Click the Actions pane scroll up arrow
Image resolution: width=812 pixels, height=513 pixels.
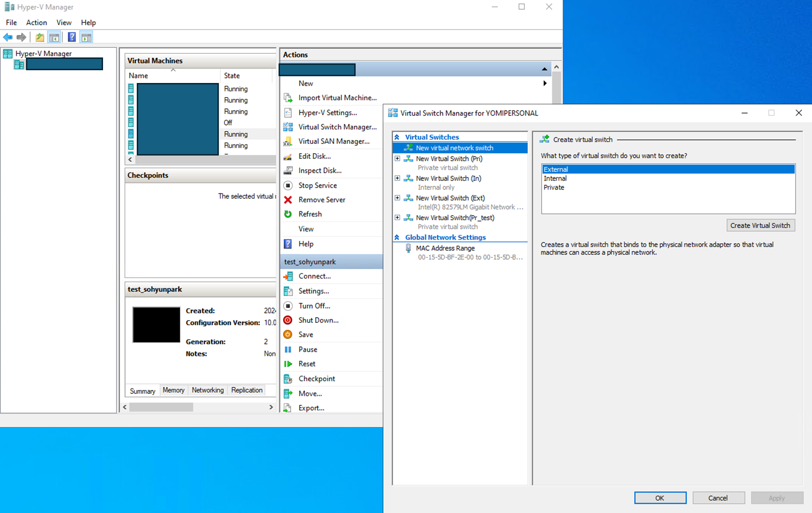pos(556,67)
